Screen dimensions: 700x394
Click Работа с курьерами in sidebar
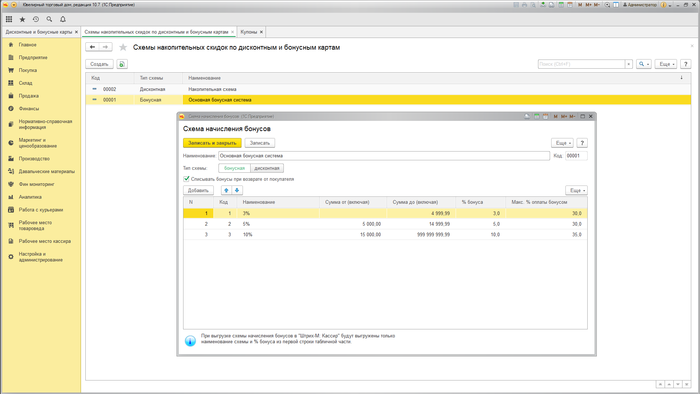click(x=41, y=210)
